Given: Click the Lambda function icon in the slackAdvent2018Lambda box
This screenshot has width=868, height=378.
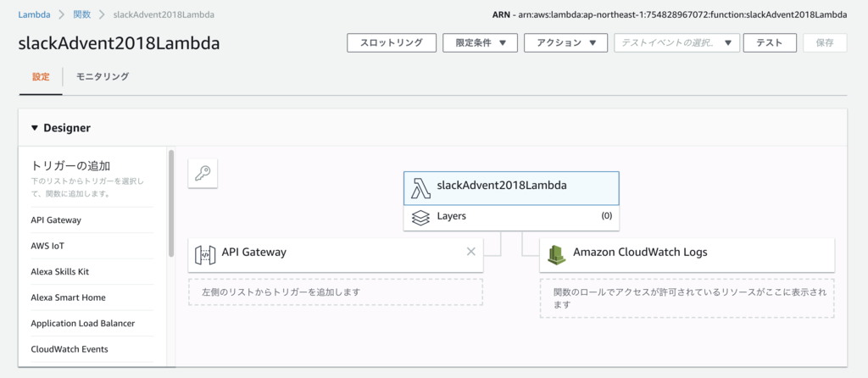Looking at the screenshot, I should tap(422, 189).
